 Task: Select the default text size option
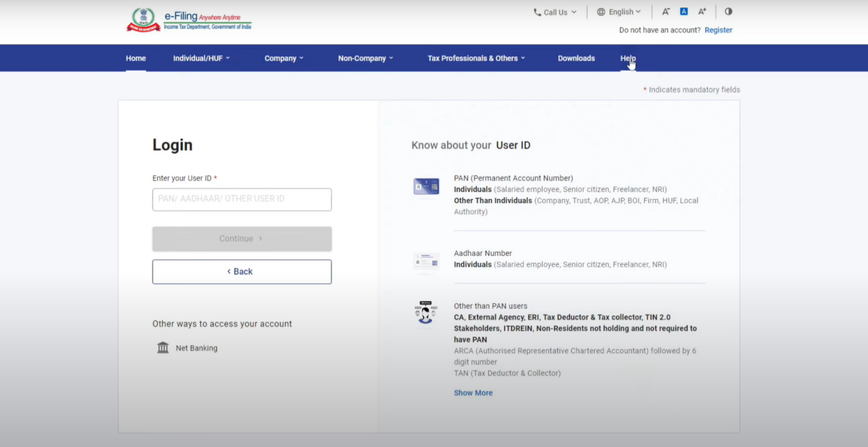684,11
